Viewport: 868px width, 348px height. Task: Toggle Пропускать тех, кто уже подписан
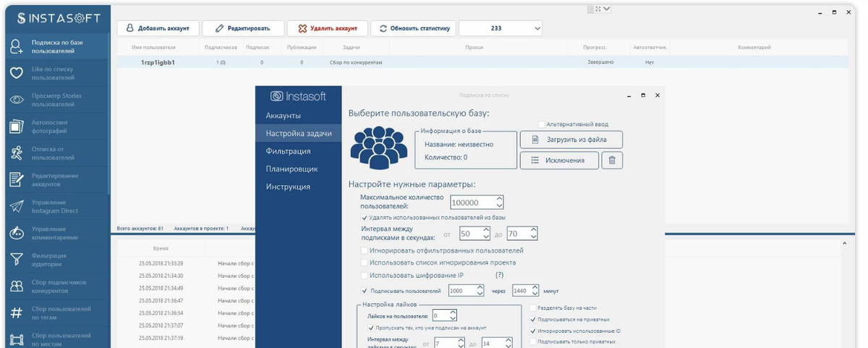370,328
